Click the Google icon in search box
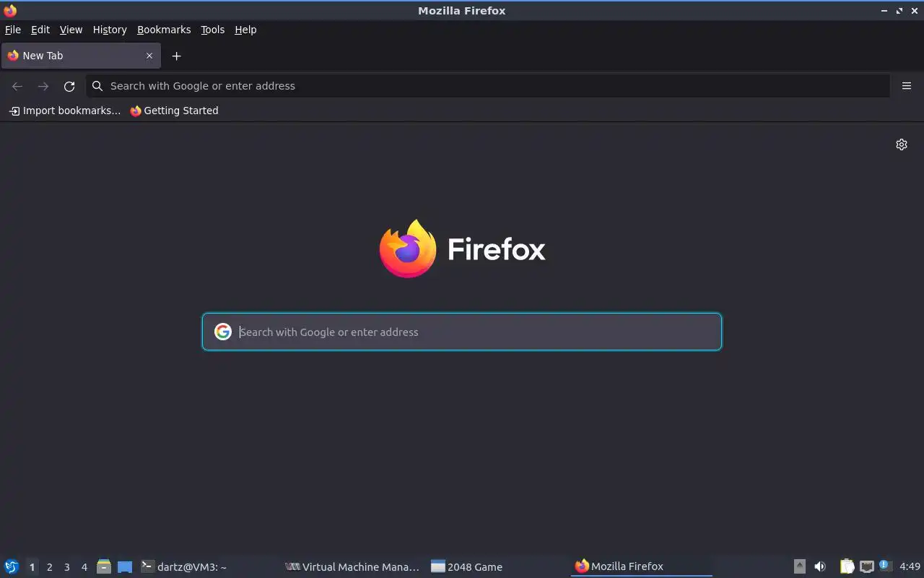Image resolution: width=924 pixels, height=578 pixels. tap(222, 332)
